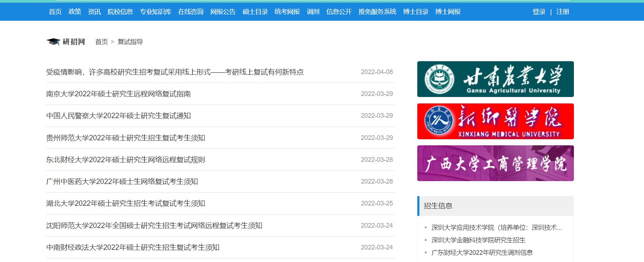Viewport: 644px width, 262px height.
Task: Open 中国人民警察大学2022年硕士研究生复试通知
Action: [x=118, y=116]
